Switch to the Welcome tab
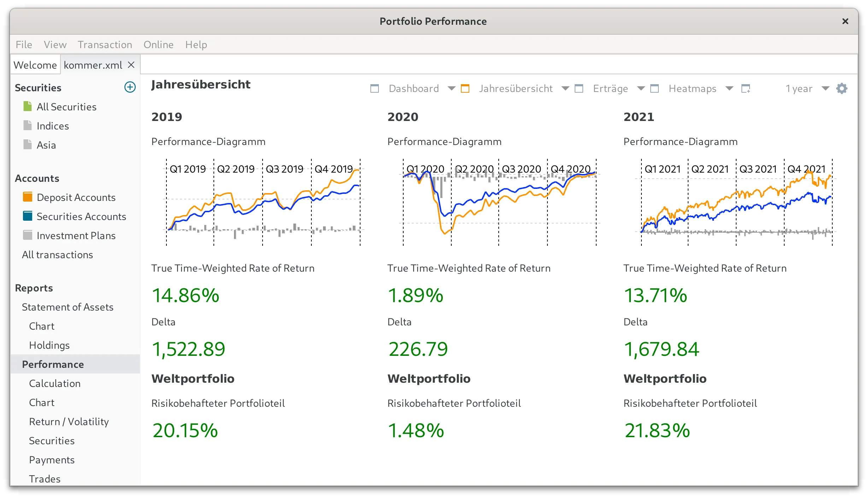 pyautogui.click(x=35, y=65)
